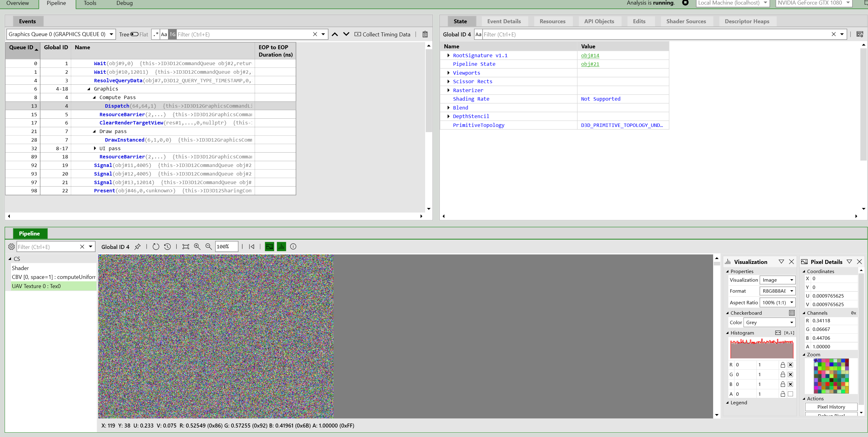The width and height of the screenshot is (868, 437).
Task: Click Collect Timing Data
Action: click(383, 34)
